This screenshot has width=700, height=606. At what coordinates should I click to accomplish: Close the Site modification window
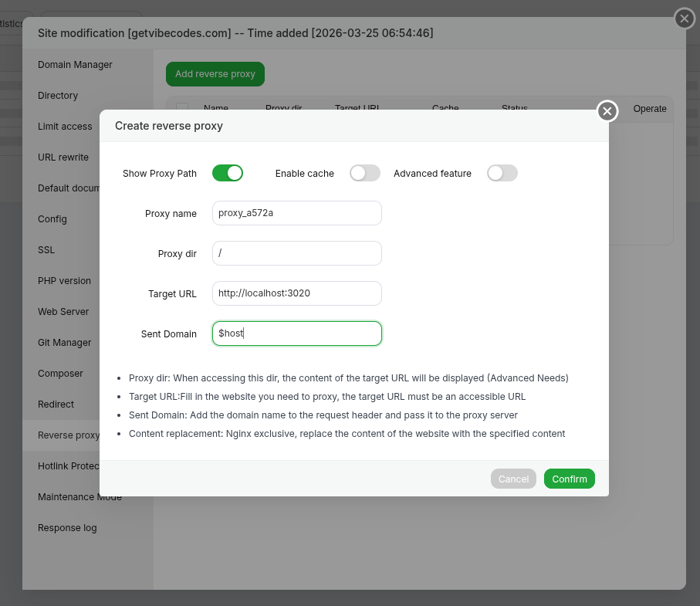coord(684,19)
